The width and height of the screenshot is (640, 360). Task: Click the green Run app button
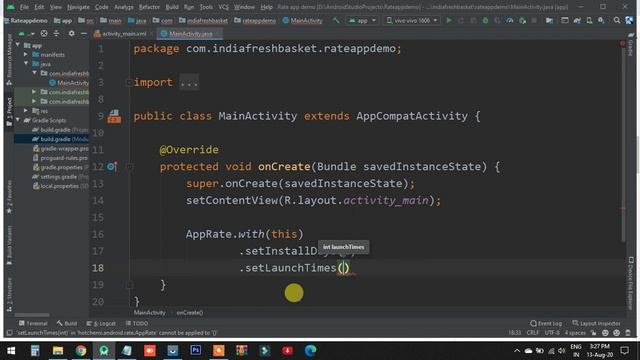449,20
